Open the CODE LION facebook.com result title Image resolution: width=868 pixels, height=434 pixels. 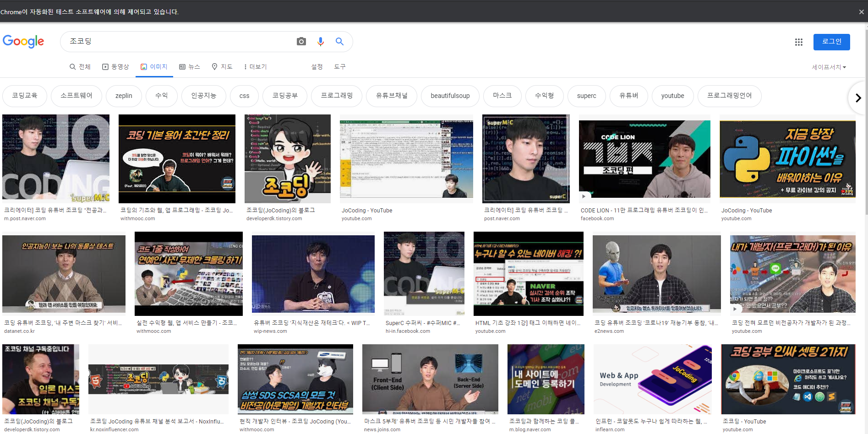(x=644, y=211)
